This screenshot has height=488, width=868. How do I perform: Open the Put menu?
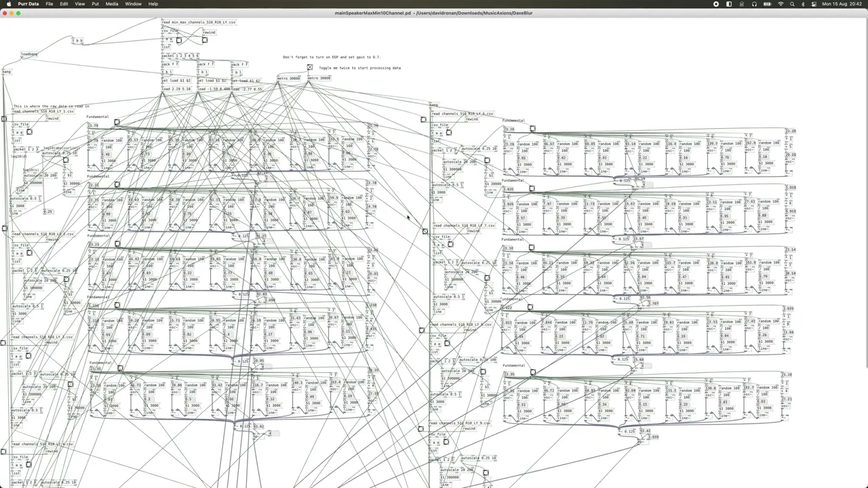(95, 4)
